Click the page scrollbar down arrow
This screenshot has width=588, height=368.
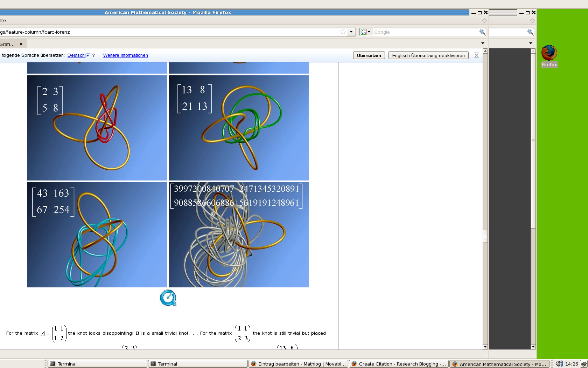485,347
